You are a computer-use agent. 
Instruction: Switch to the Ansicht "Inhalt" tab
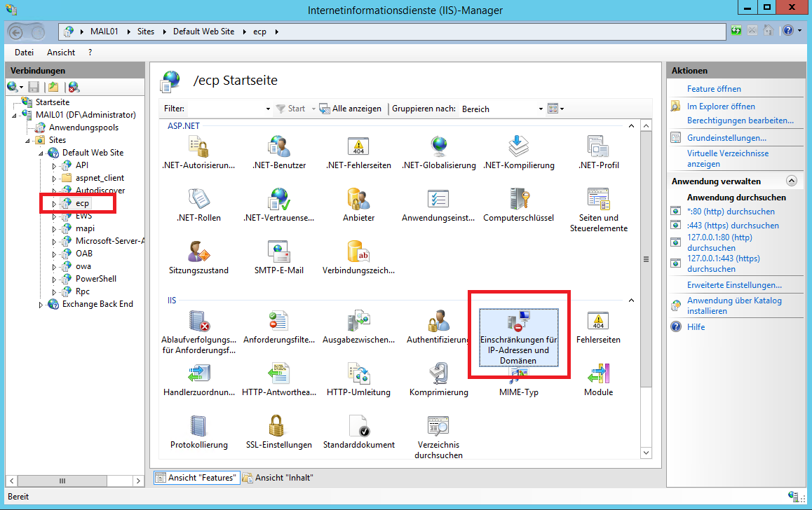(x=278, y=478)
